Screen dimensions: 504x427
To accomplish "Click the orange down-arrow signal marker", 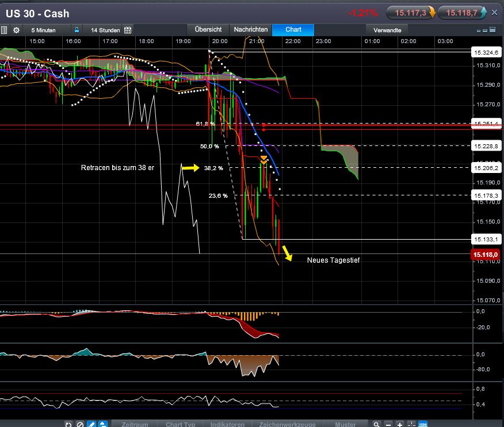I will (x=264, y=160).
